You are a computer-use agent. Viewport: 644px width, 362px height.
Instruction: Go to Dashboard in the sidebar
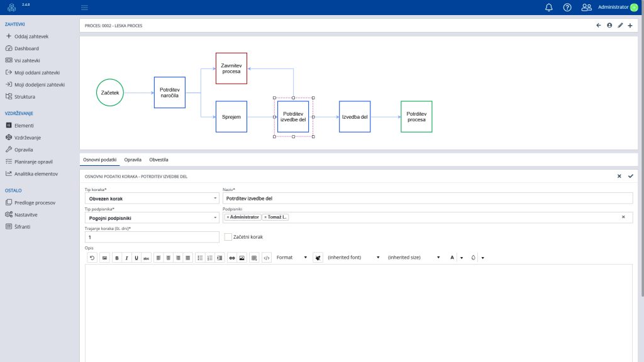point(26,48)
